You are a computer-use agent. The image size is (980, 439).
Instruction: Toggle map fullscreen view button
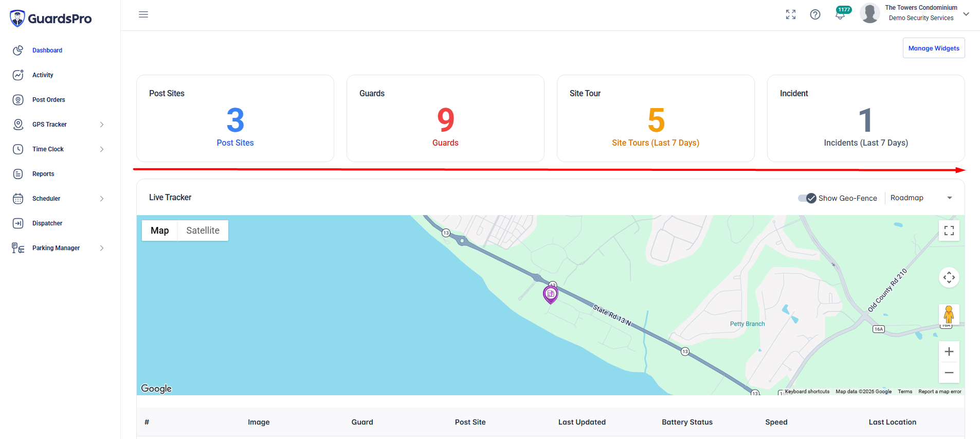click(949, 231)
